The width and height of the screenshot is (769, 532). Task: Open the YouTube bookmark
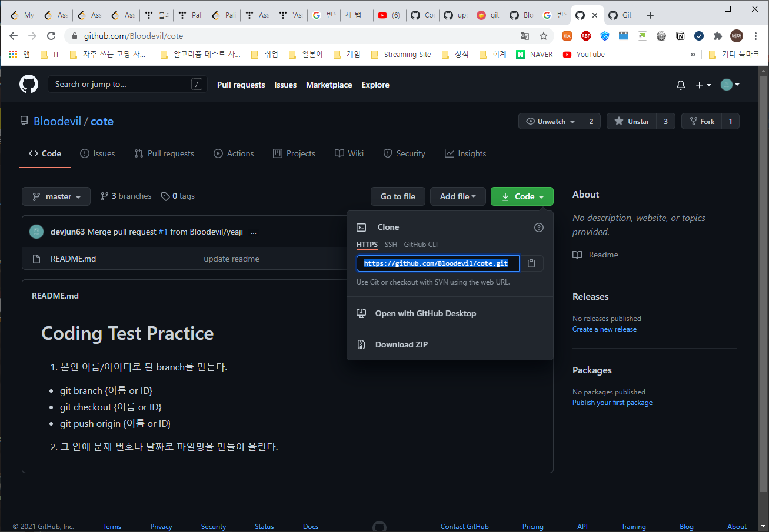point(584,54)
